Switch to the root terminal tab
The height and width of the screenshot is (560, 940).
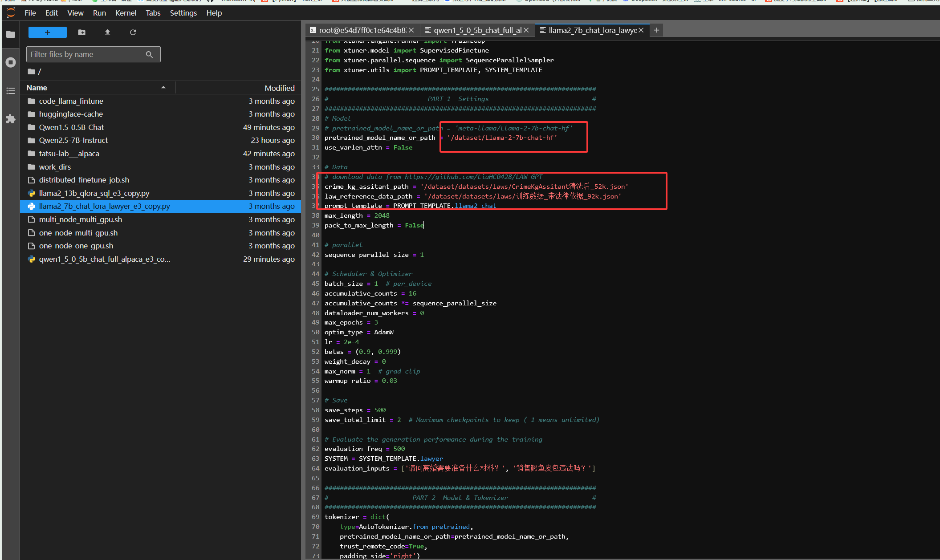point(361,30)
